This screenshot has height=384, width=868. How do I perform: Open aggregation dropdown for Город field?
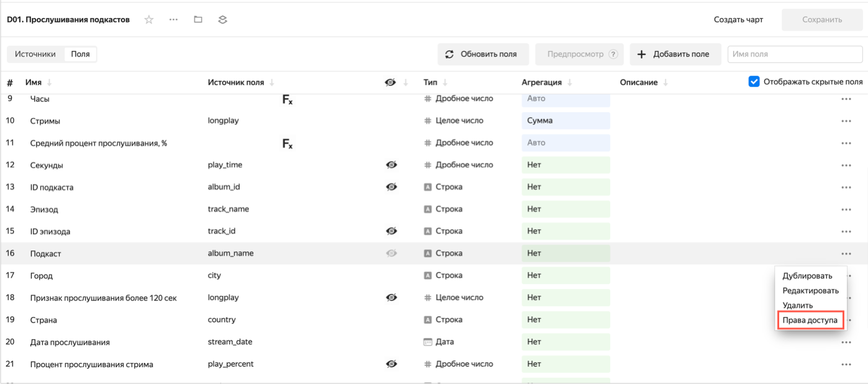pyautogui.click(x=565, y=275)
